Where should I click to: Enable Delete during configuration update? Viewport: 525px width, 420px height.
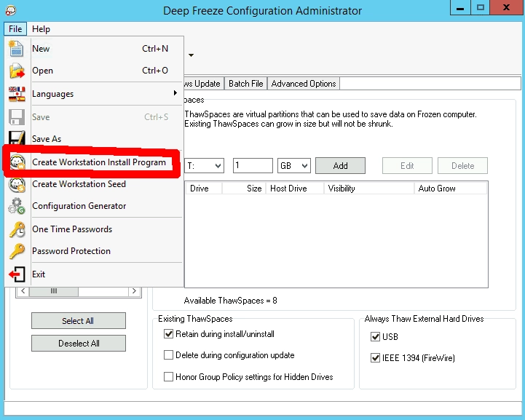(x=168, y=355)
